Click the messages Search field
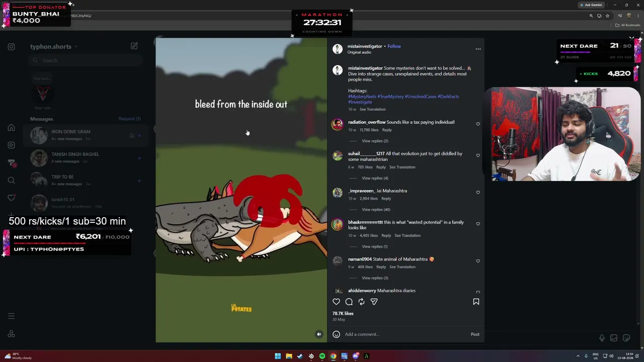 [x=86, y=60]
